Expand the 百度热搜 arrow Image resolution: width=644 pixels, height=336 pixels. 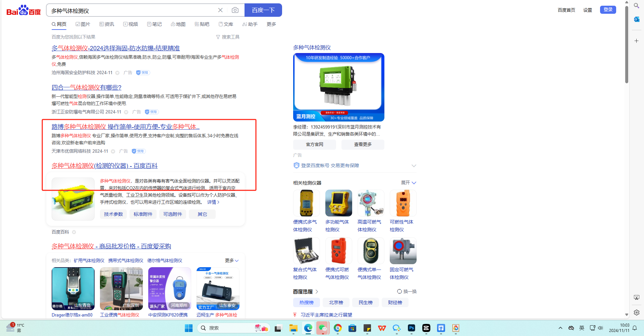[x=317, y=292]
